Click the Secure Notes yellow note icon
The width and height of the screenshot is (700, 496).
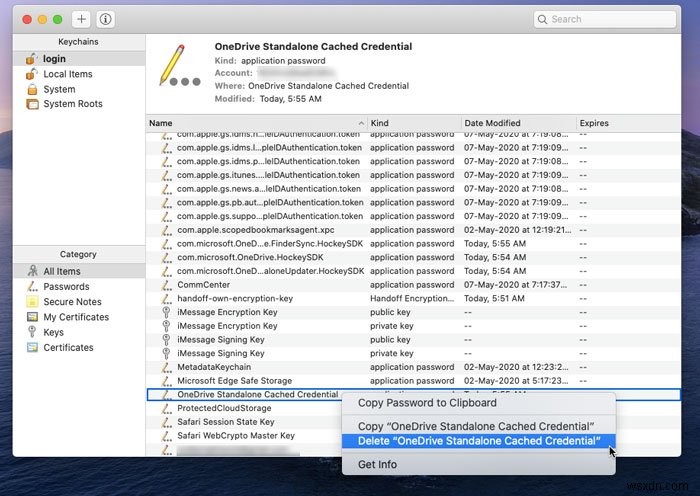(x=32, y=301)
